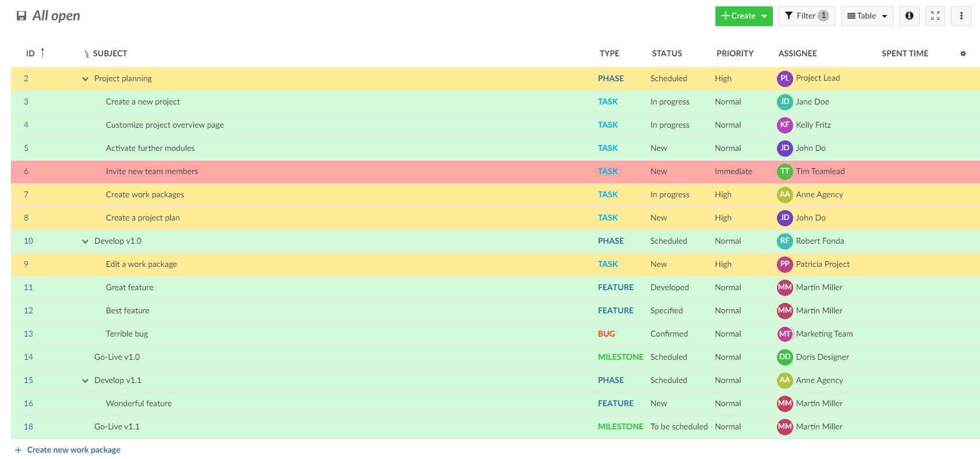Open the info details panel icon

click(x=909, y=16)
